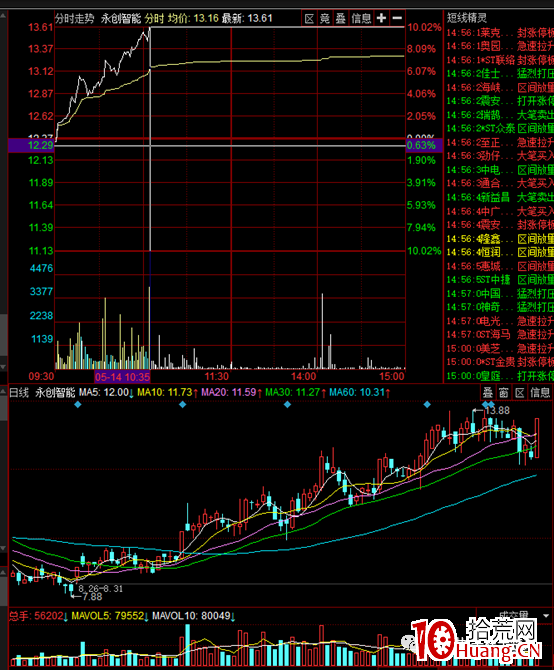Click the 7.88 low price annotation
Viewport: 554px width, 670px height.
pos(92,597)
